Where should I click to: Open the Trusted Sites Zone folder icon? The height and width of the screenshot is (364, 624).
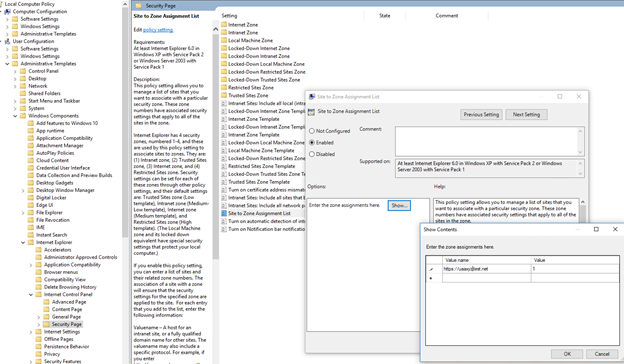click(224, 95)
